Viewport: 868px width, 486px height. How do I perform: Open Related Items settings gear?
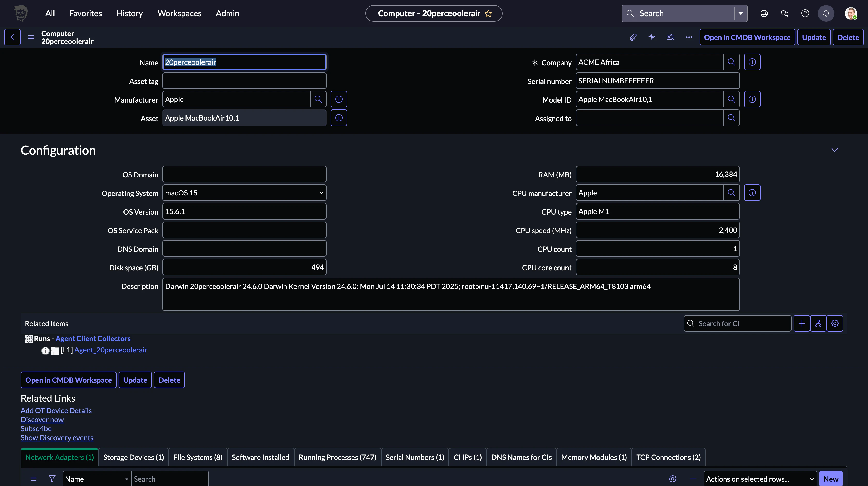click(835, 323)
